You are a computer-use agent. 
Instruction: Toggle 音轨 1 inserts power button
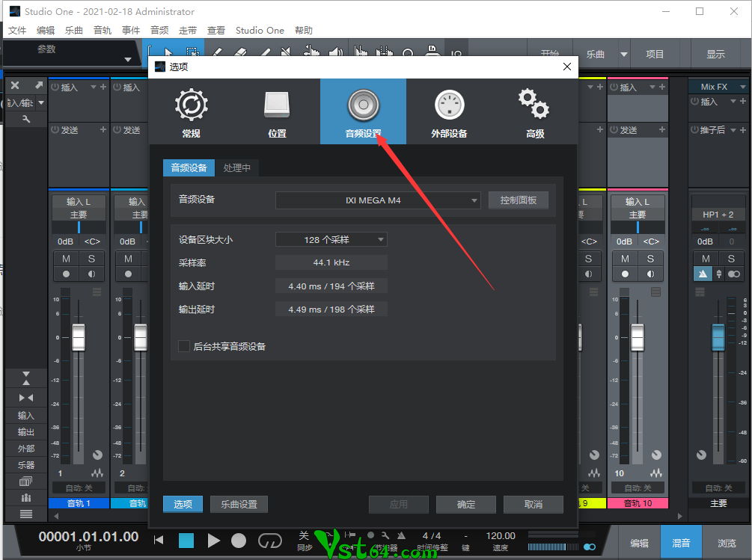pos(55,87)
